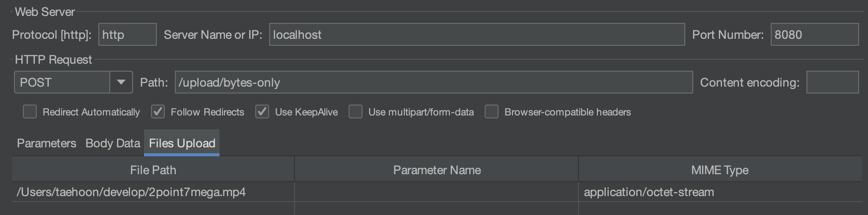Select the POST method combo box
868x215 pixels.
(73, 82)
